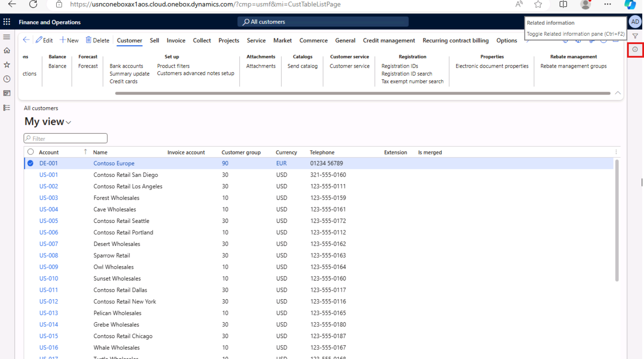Select telephone 123-555-0187 cell

point(328,336)
